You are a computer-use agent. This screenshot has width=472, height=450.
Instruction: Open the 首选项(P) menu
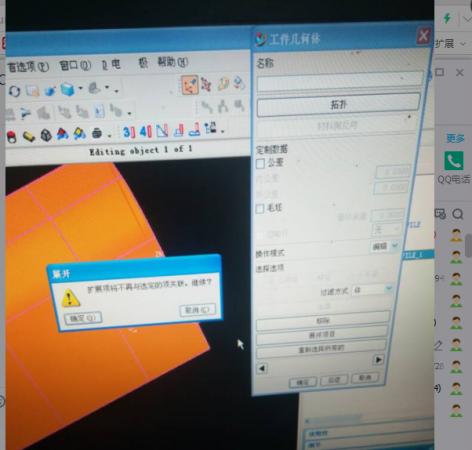[28, 67]
